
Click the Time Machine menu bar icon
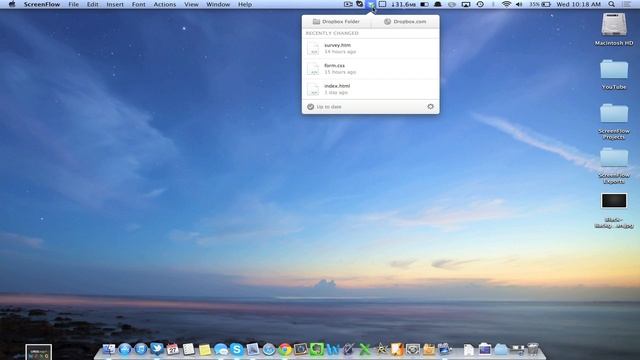(480, 4)
